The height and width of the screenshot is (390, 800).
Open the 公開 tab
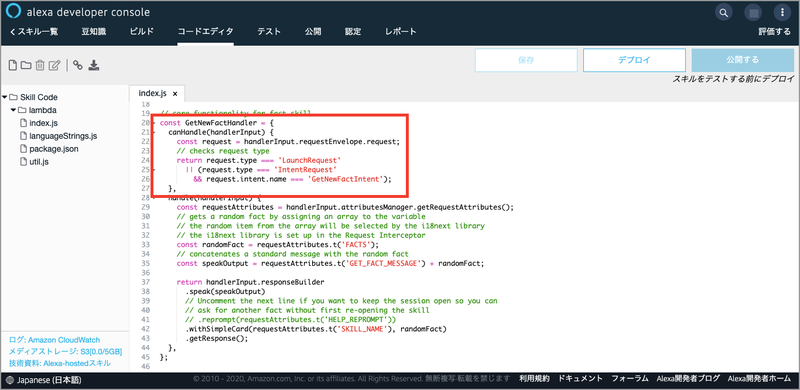pos(313,32)
